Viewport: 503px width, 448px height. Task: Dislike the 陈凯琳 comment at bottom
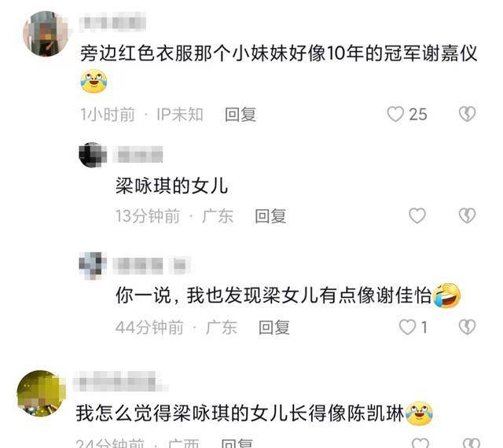click(472, 443)
